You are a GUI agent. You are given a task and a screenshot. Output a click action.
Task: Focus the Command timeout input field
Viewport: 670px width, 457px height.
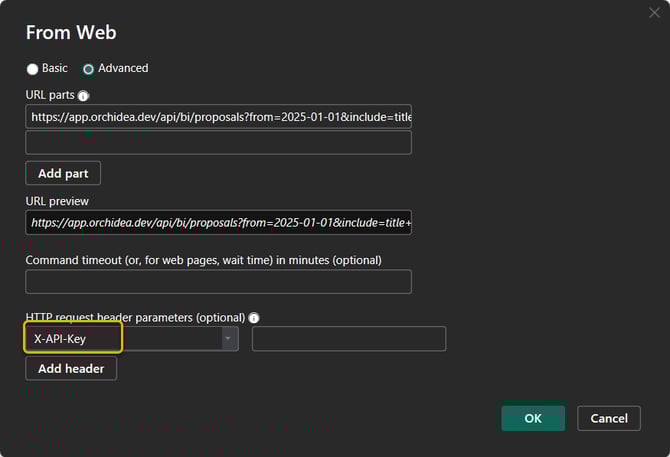point(218,282)
